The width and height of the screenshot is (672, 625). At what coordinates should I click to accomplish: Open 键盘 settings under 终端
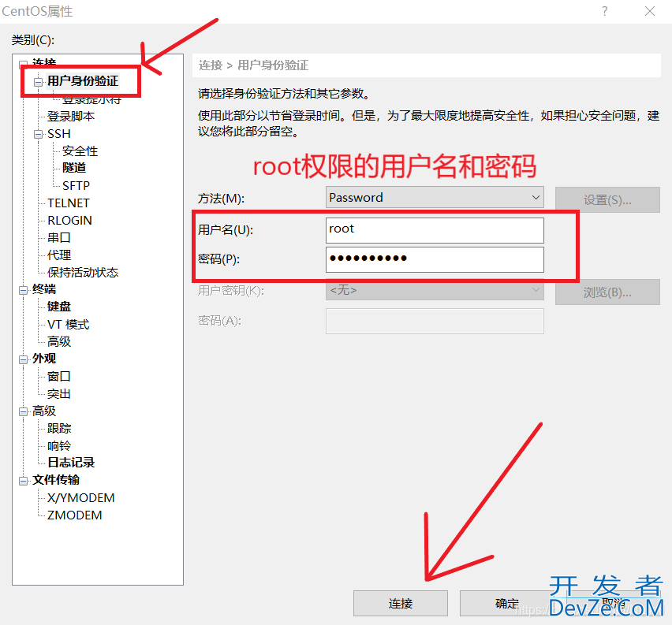click(x=59, y=307)
